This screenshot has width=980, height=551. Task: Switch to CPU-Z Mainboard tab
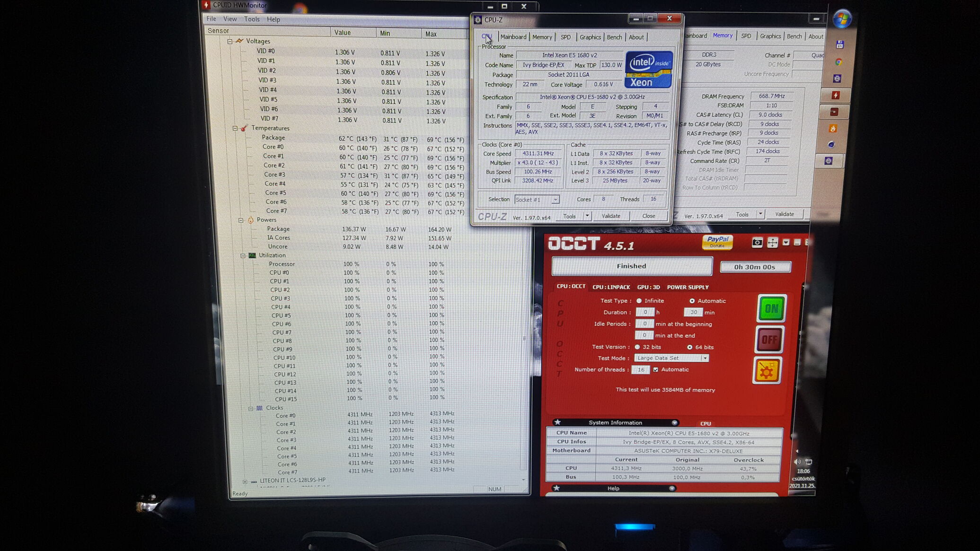coord(513,37)
